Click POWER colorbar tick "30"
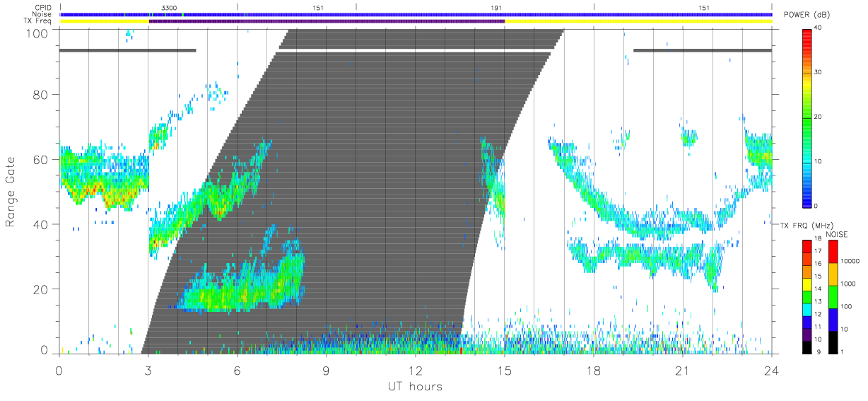The height and width of the screenshot is (401, 868). click(x=819, y=72)
